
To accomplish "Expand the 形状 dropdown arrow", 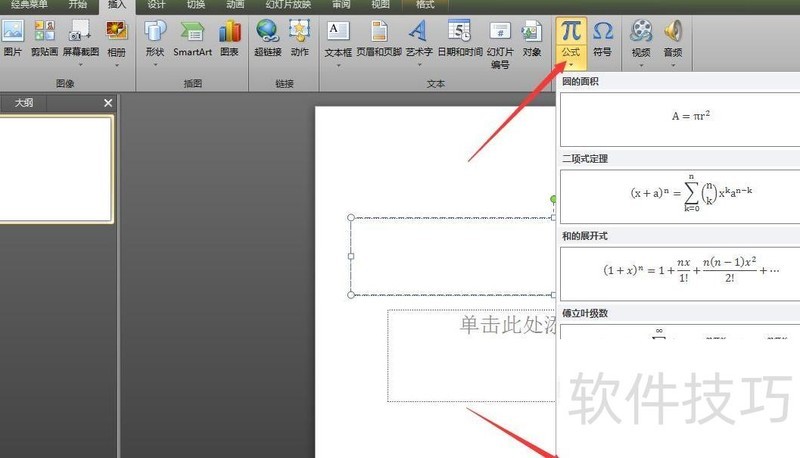I will coord(155,65).
